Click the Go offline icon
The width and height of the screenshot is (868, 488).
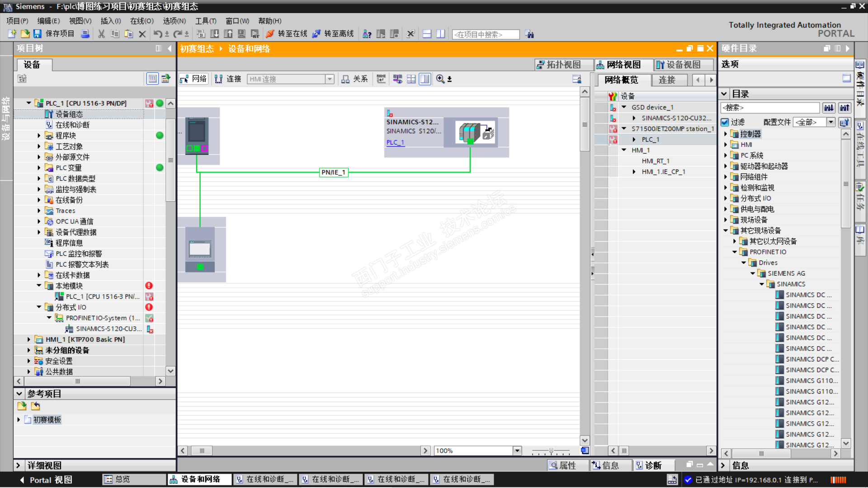pos(316,34)
